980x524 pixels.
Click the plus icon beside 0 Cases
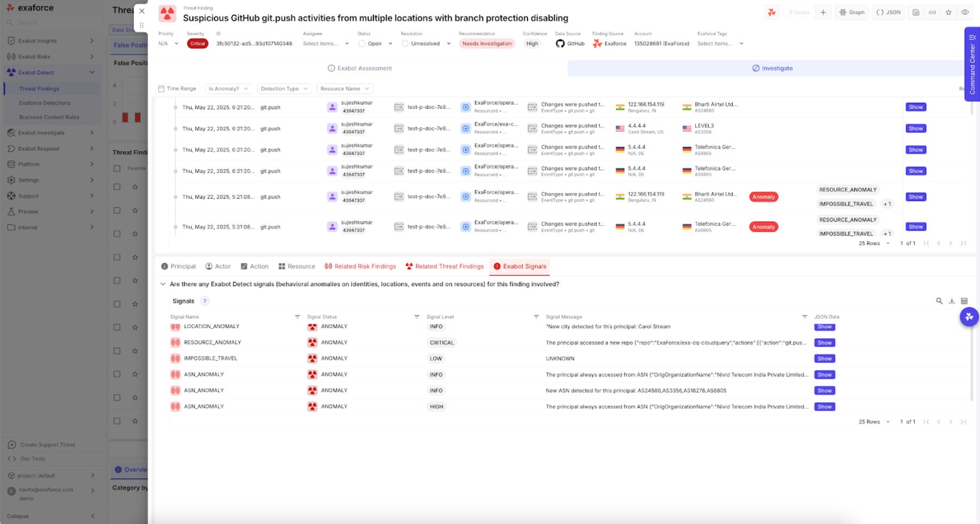pos(823,12)
